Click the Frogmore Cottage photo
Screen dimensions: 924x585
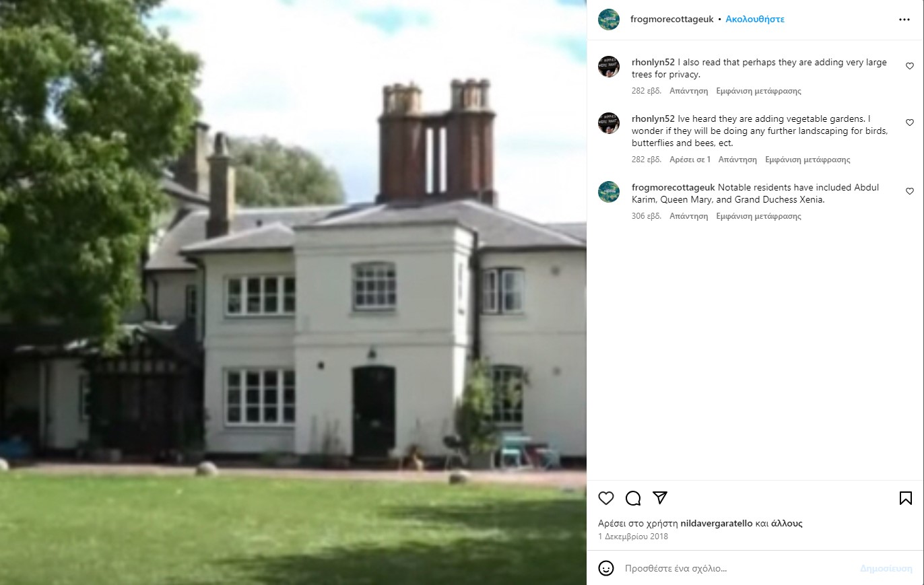(293, 292)
